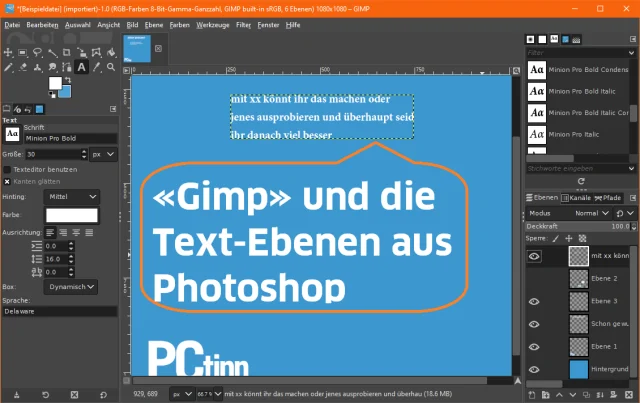This screenshot has width=640, height=403.
Task: Select the Warp/Cage Transform tool
Action: pos(96,53)
